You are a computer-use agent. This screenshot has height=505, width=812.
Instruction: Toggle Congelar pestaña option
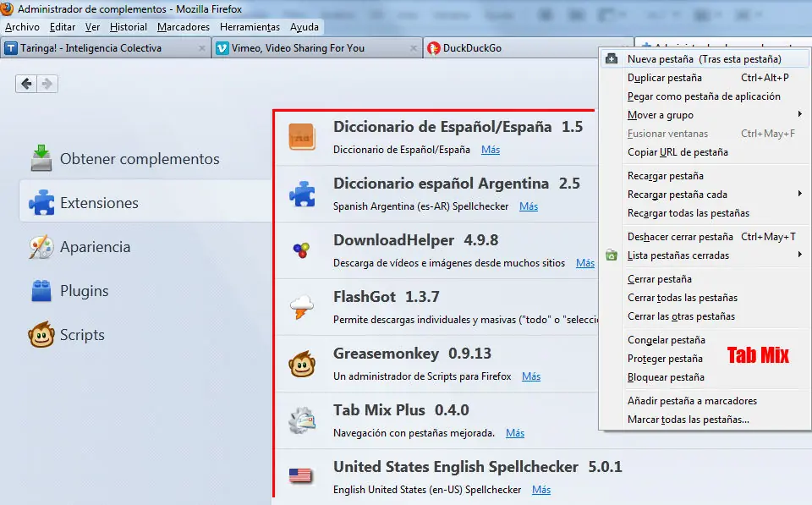point(705,340)
